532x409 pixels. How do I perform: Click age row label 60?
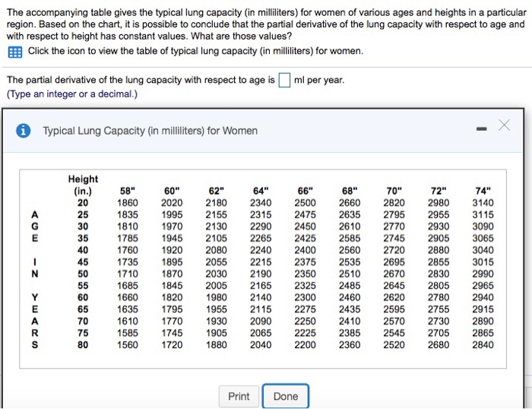(x=83, y=297)
